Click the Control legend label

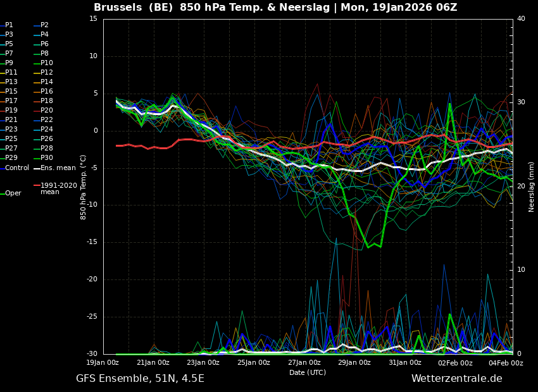pos(17,168)
